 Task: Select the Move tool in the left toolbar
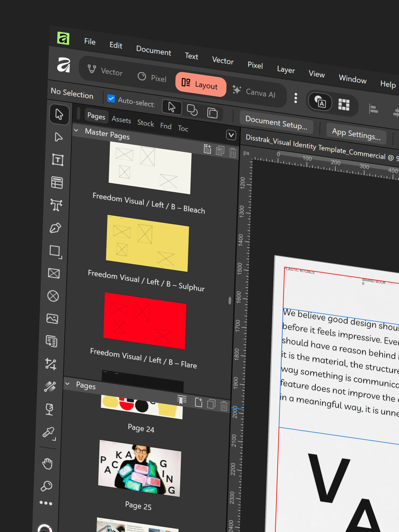59,114
